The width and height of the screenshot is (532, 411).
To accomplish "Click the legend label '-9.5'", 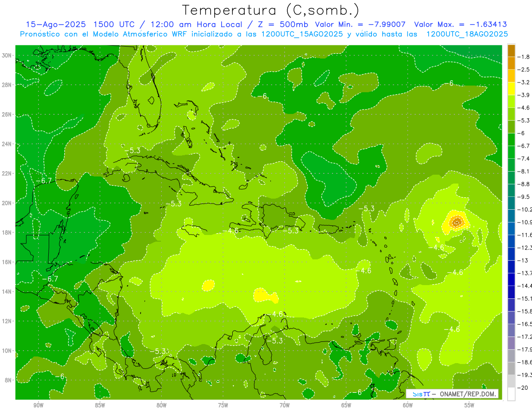I will click(524, 196).
